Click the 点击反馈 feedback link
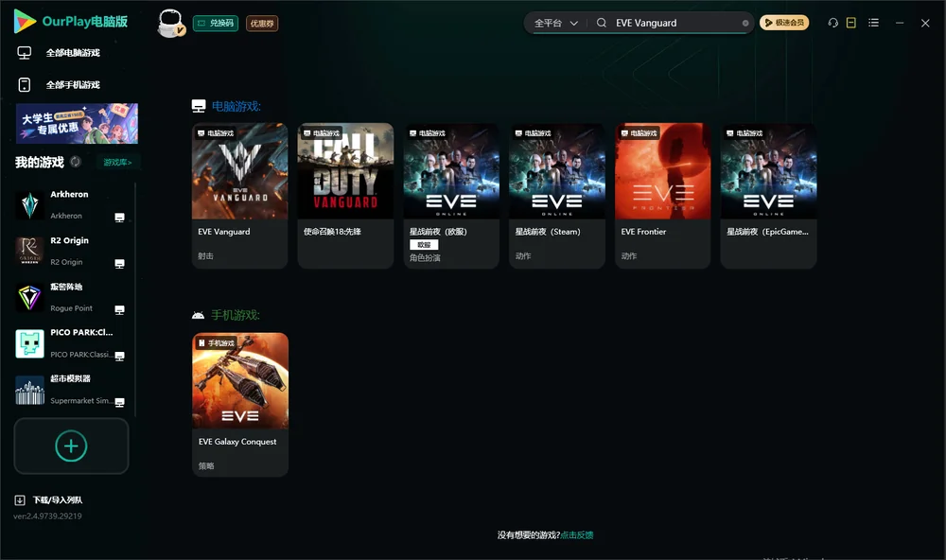The width and height of the screenshot is (946, 560). (577, 534)
